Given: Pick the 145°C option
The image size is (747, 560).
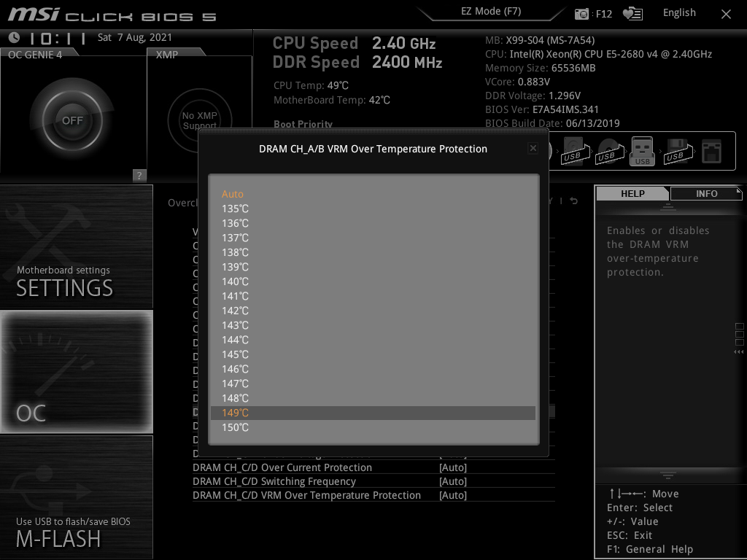Looking at the screenshot, I should (x=373, y=354).
